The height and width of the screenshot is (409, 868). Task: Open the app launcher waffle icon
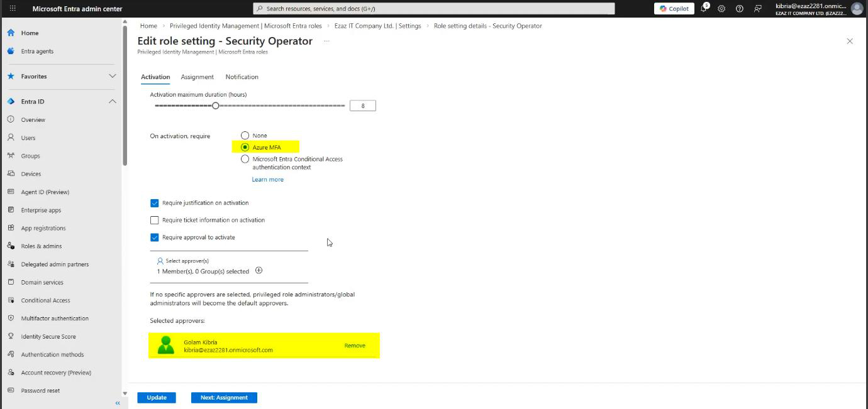pyautogui.click(x=13, y=9)
